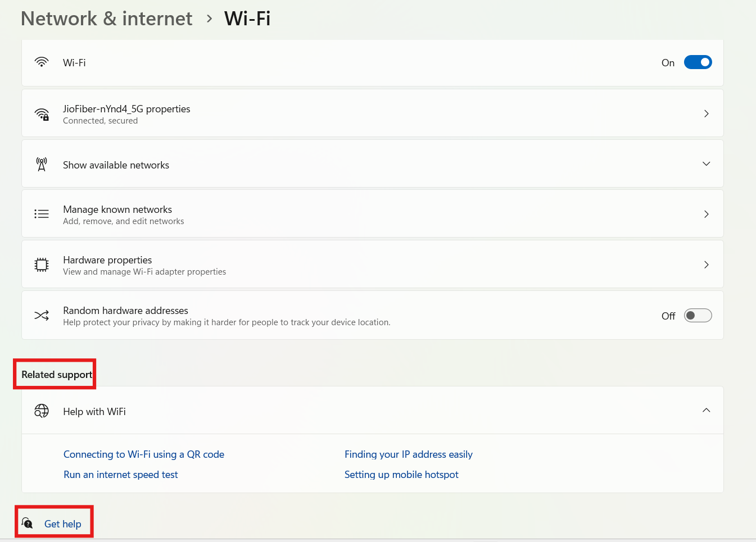This screenshot has width=756, height=542.
Task: Open Setting up mobile hotspot
Action: [x=401, y=474]
